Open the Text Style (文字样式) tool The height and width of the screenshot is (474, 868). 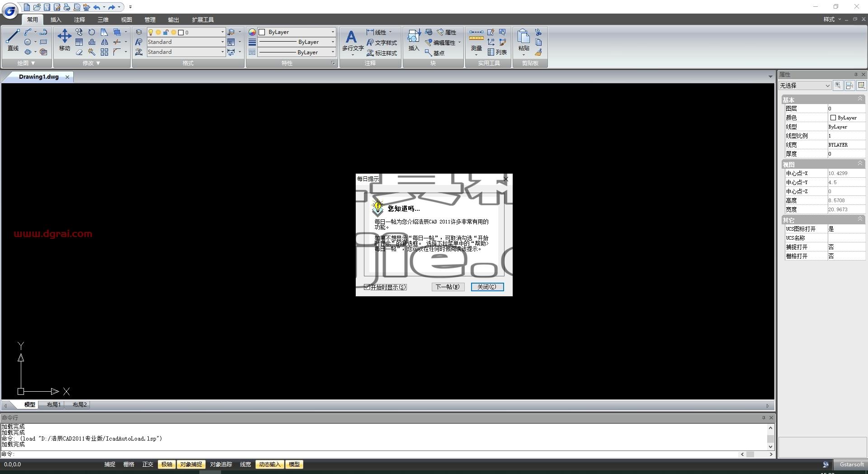tap(382, 43)
